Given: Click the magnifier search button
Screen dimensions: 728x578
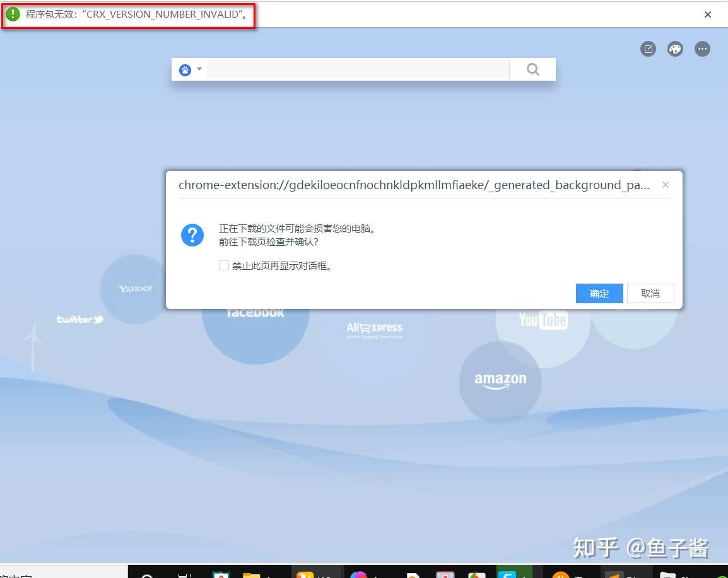Looking at the screenshot, I should point(533,69).
